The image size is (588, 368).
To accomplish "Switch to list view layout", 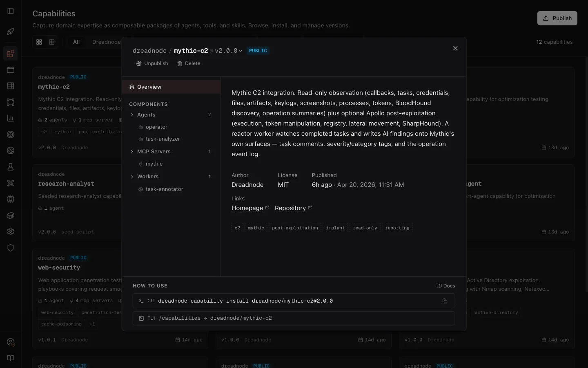I will pos(51,42).
